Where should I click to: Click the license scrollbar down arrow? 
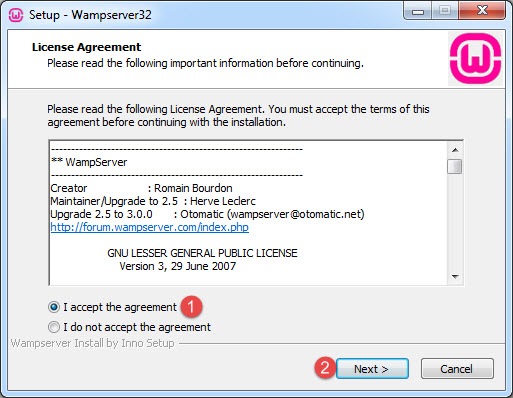pos(455,277)
